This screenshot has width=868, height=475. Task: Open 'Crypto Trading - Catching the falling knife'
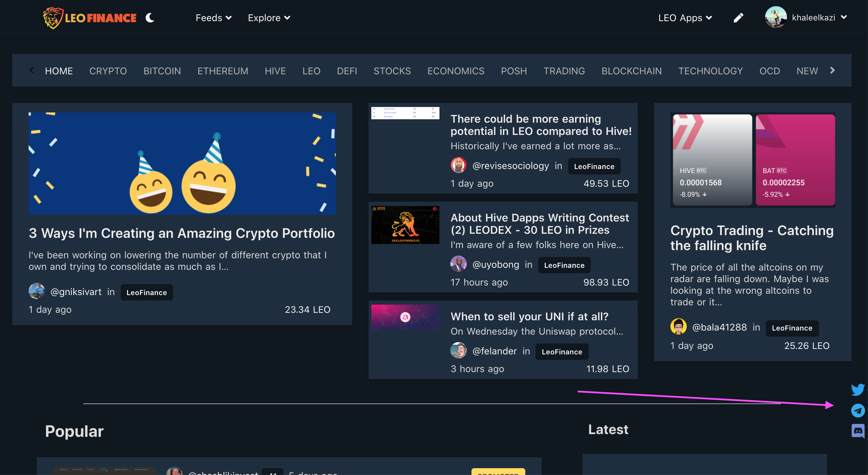click(x=752, y=238)
